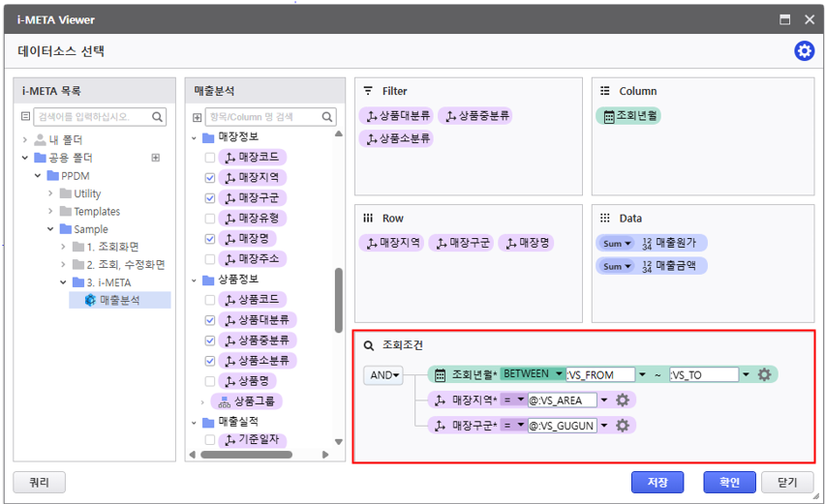Collapse the Sample folder
The height and width of the screenshot is (504, 825).
[51, 229]
